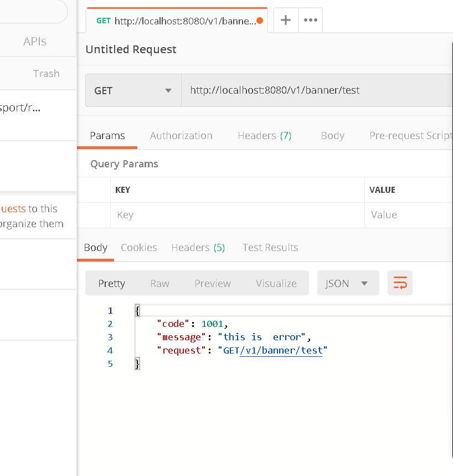Switch response view to Raw

point(159,284)
